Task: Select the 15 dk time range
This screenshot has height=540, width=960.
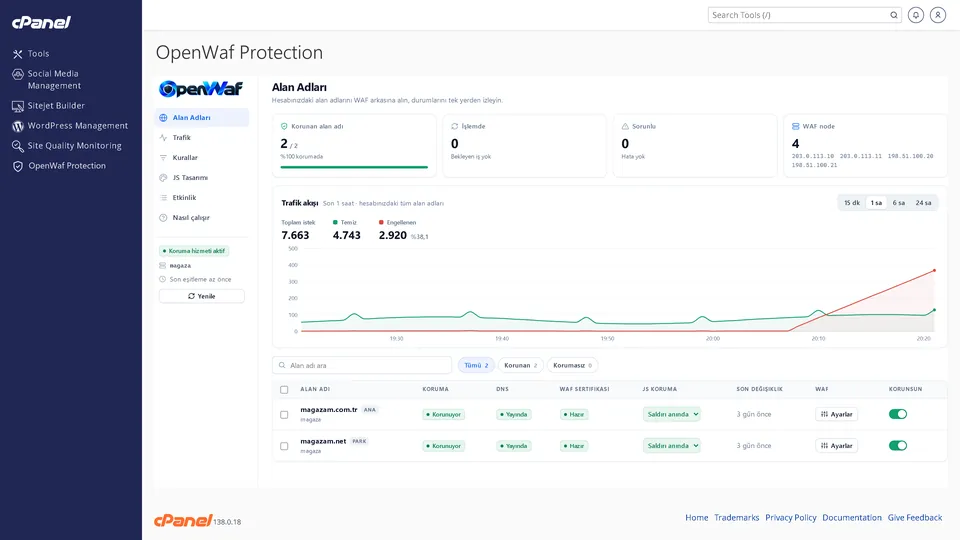Action: (x=852, y=203)
